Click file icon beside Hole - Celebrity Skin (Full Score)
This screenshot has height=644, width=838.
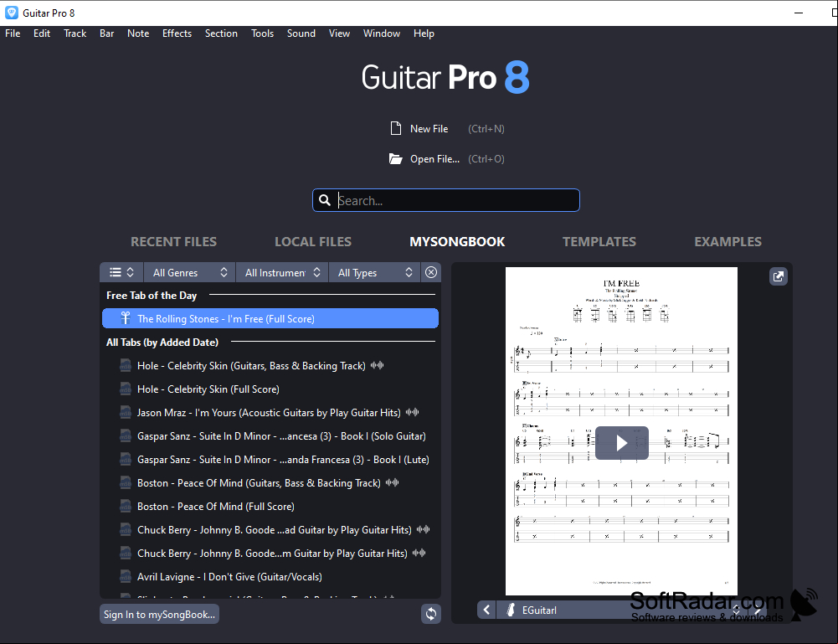coord(125,389)
